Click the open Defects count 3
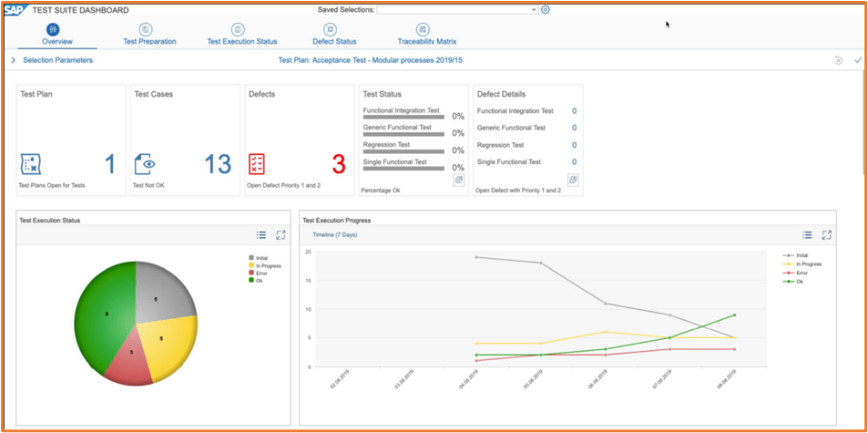Image resolution: width=868 pixels, height=433 pixels. (338, 164)
